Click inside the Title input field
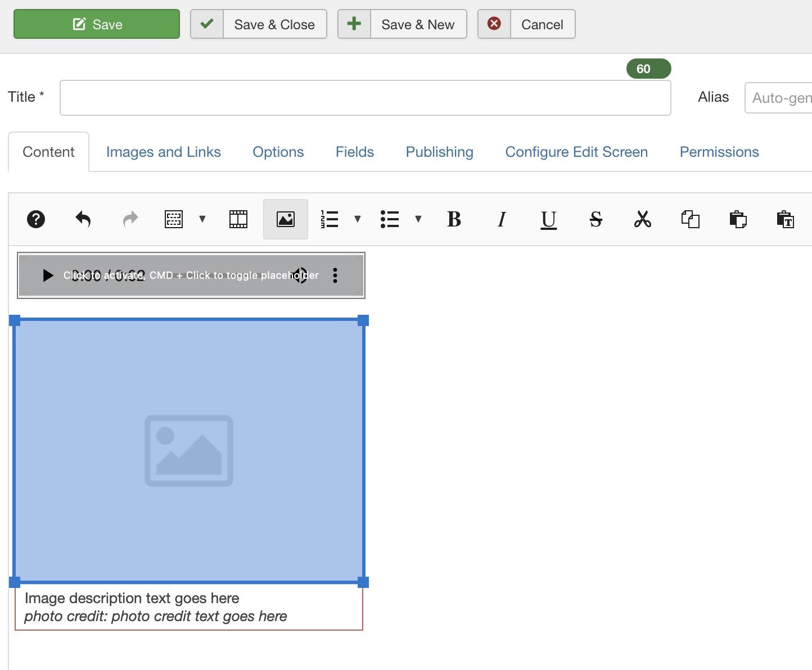The image size is (812, 670). tap(366, 98)
